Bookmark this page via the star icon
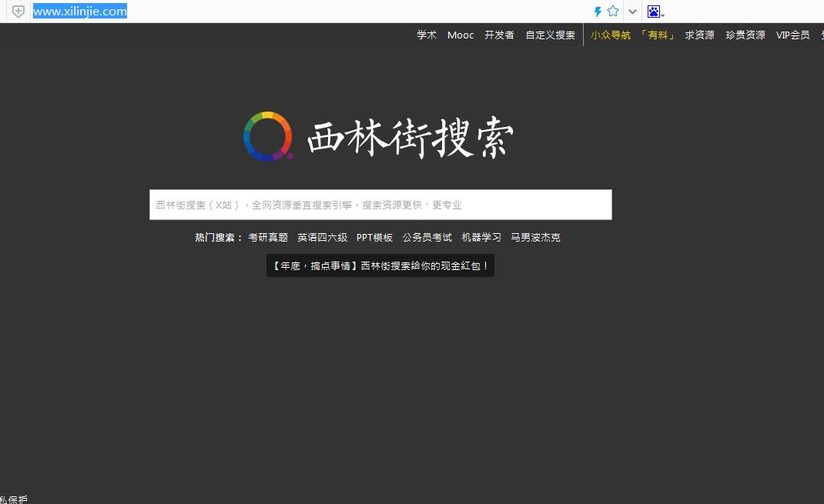This screenshot has width=824, height=504. tap(612, 11)
